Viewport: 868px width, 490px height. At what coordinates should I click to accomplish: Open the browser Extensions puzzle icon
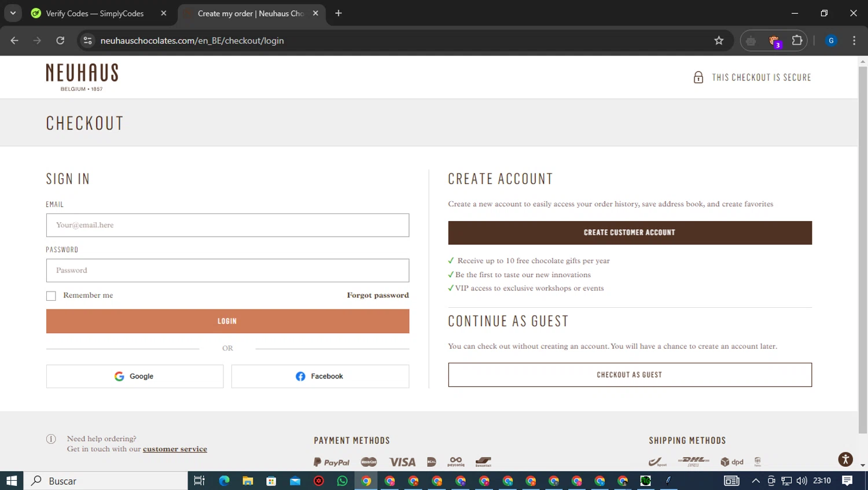click(797, 40)
